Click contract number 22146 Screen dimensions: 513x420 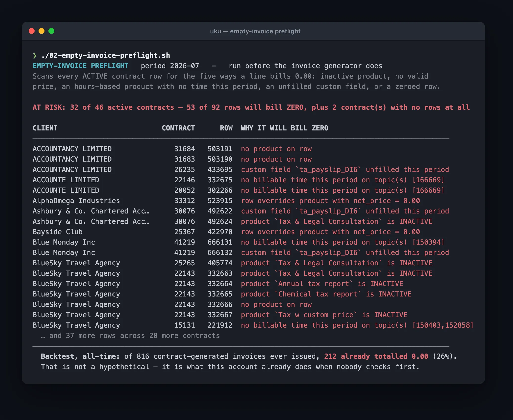[x=185, y=180]
